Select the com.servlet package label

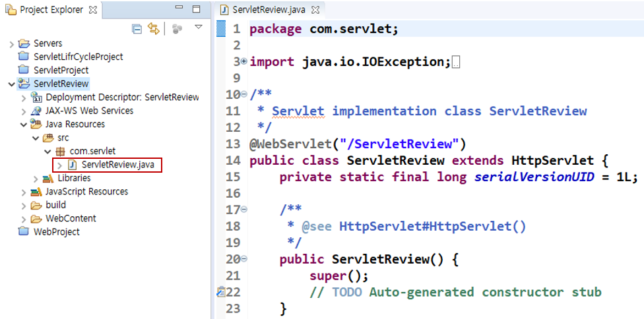[92, 152]
